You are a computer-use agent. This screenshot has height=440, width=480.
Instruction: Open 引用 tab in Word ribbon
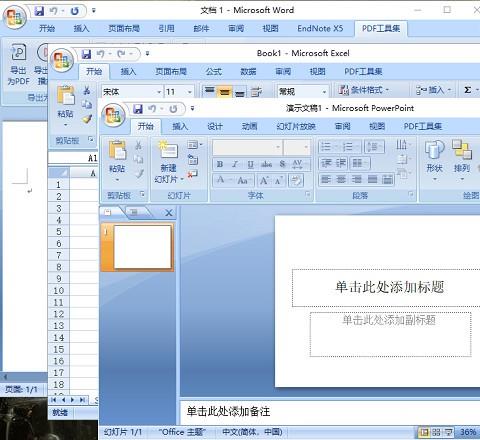pos(167,29)
